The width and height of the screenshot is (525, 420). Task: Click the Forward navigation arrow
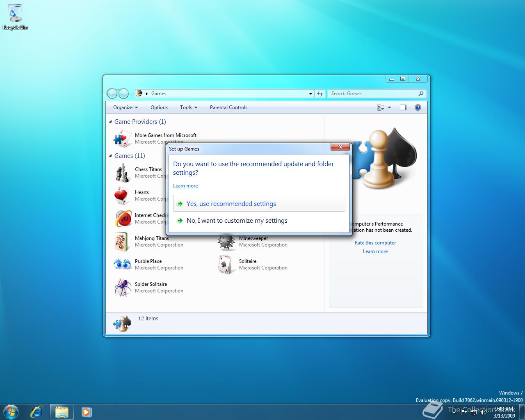pos(123,94)
